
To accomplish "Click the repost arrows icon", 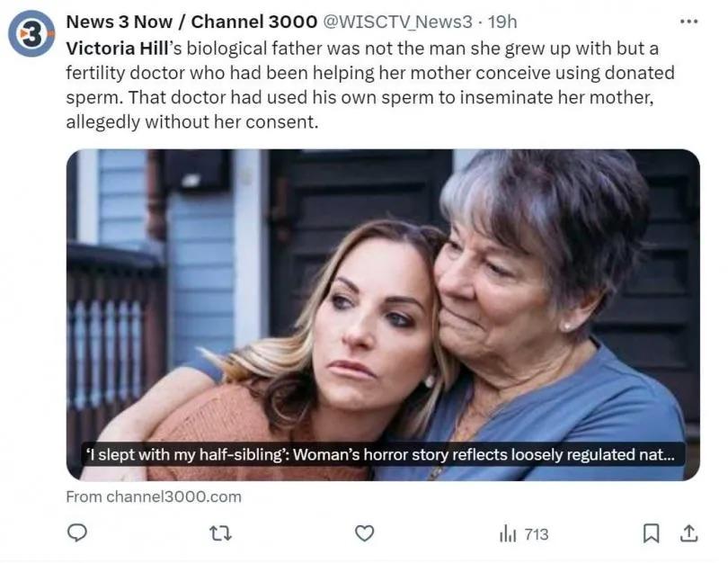I will pyautogui.click(x=221, y=533).
